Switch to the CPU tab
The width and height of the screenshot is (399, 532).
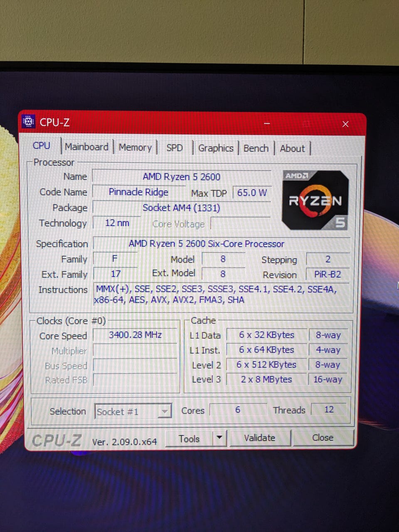coord(42,146)
